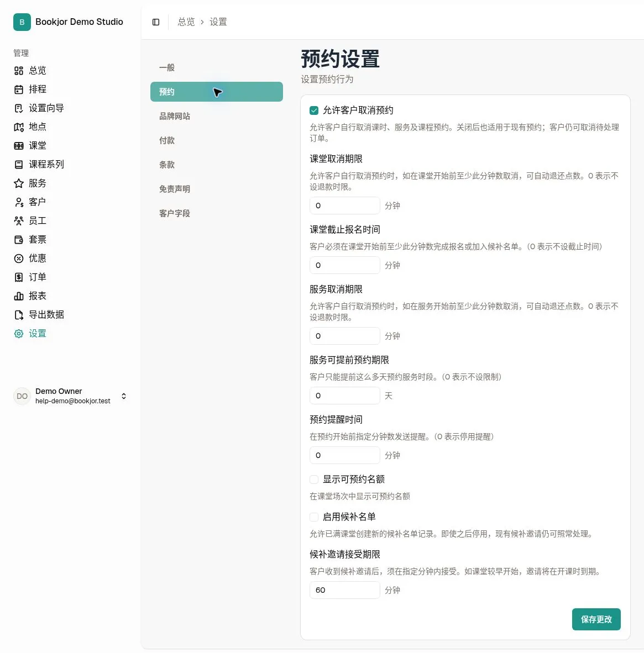This screenshot has width=644, height=653.
Task: Click the Bookjor Demo Studio title
Action: [79, 22]
